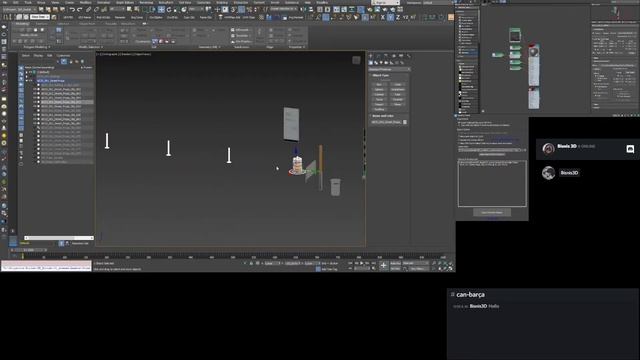640x360 pixels.
Task: Click the Cone primitive button
Action: (x=398, y=84)
